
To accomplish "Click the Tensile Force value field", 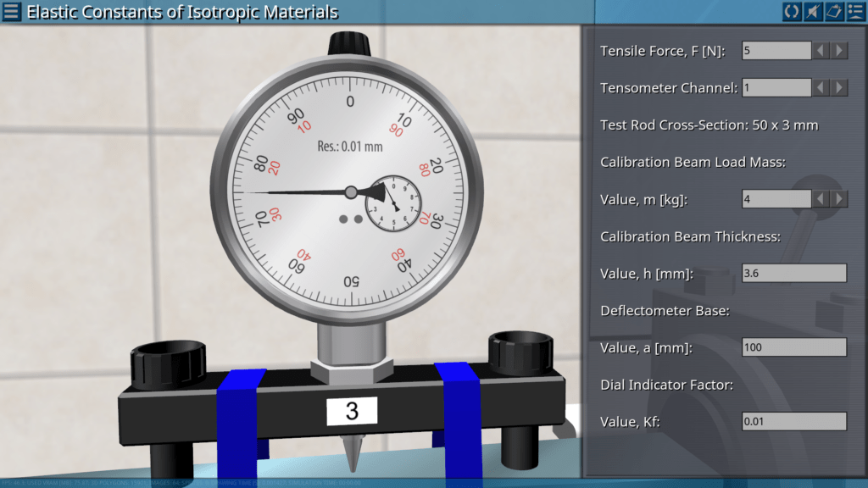I will coord(776,51).
